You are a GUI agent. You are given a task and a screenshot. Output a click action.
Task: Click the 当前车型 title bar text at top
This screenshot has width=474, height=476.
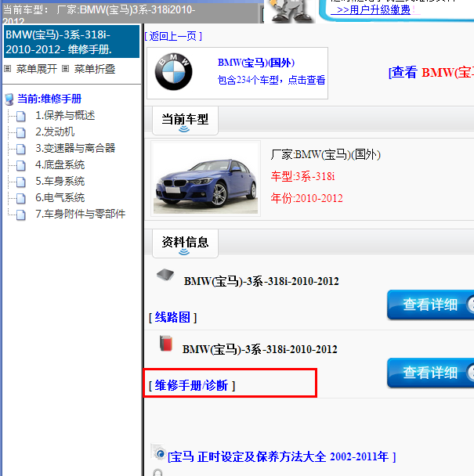99,13
